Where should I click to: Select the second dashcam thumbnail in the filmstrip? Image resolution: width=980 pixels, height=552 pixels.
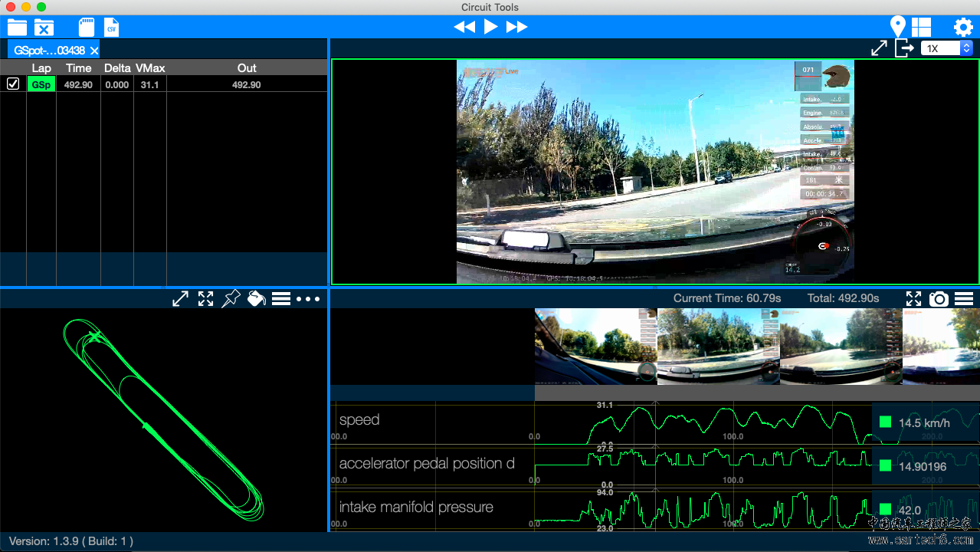719,347
